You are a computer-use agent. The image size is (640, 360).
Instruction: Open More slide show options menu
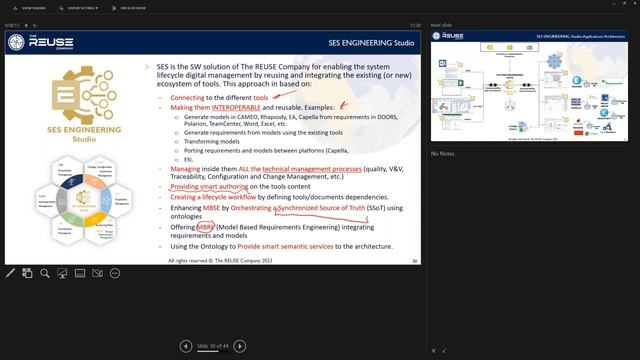click(x=115, y=273)
